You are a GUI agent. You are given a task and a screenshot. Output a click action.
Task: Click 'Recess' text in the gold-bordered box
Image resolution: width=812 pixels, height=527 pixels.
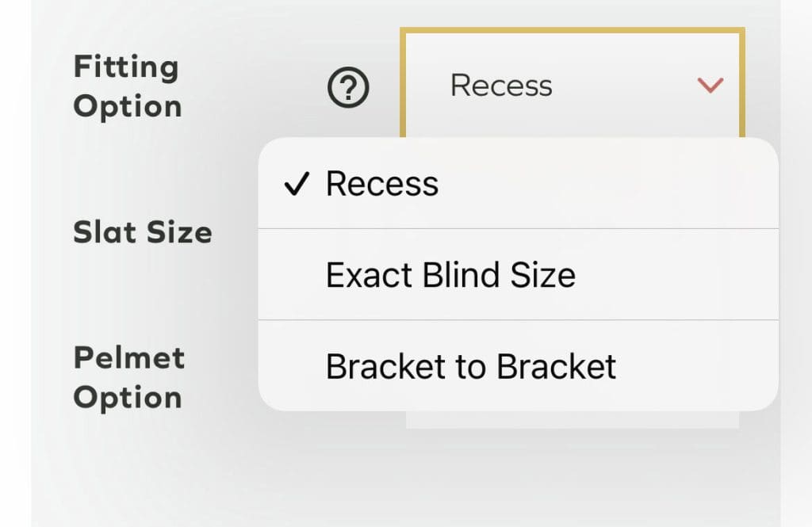pyautogui.click(x=501, y=86)
